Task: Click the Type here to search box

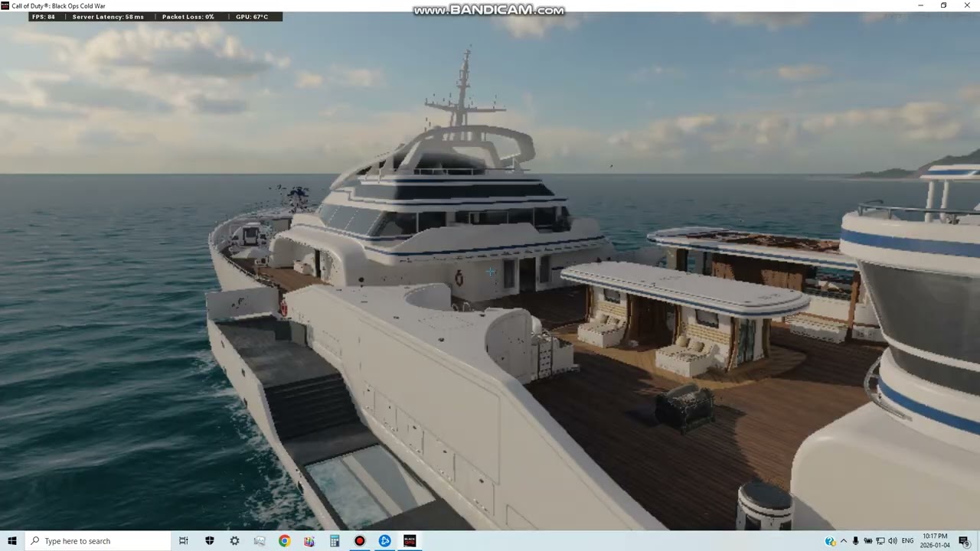Action: click(x=97, y=541)
